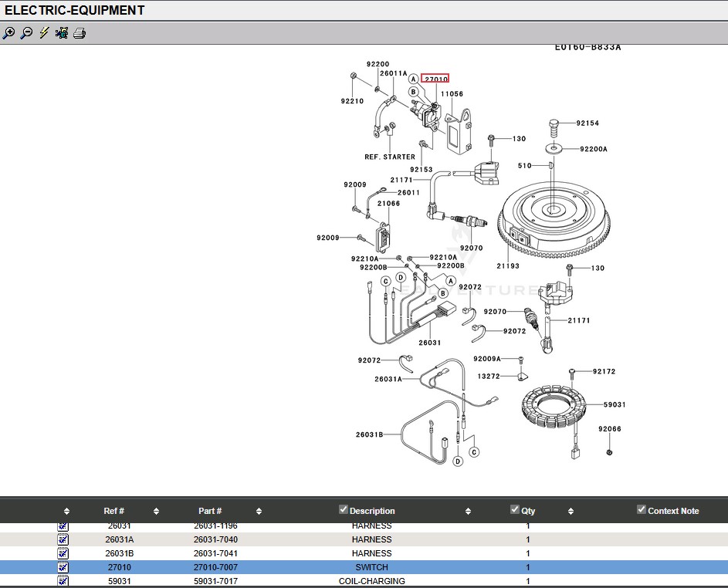Click the 59031 callout label in diagram
The image size is (728, 588).
(615, 404)
